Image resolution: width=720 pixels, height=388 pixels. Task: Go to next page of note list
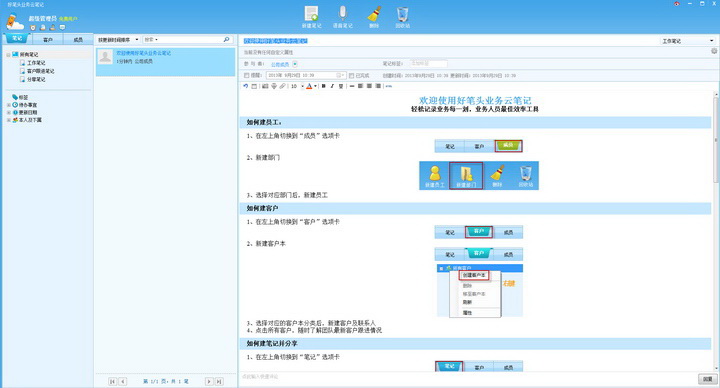(x=209, y=381)
